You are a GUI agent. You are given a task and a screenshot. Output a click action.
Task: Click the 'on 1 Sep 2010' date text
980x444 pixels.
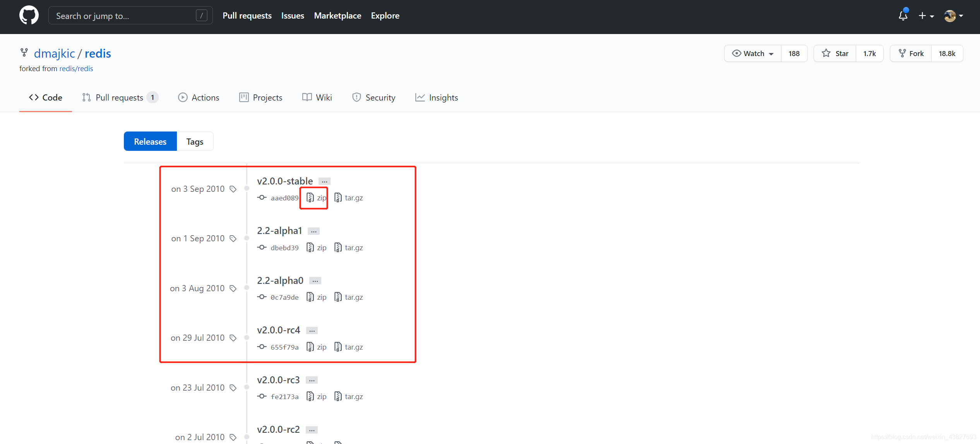point(198,238)
